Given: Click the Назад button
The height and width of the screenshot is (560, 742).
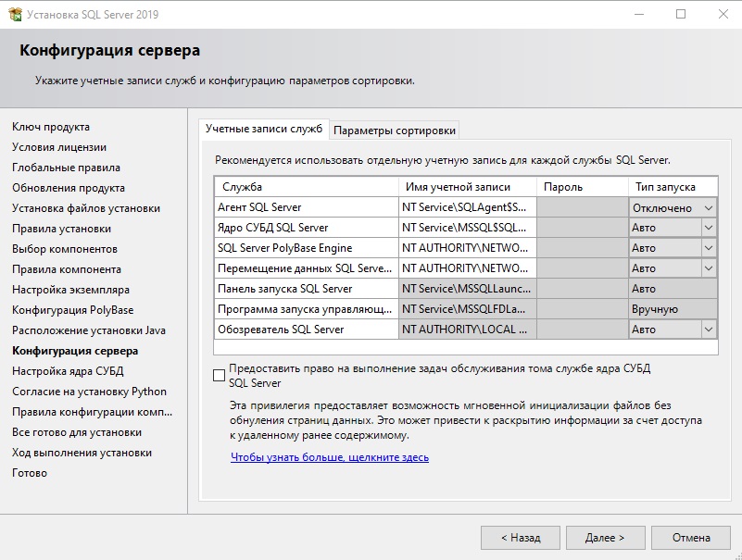Looking at the screenshot, I should (521, 538).
